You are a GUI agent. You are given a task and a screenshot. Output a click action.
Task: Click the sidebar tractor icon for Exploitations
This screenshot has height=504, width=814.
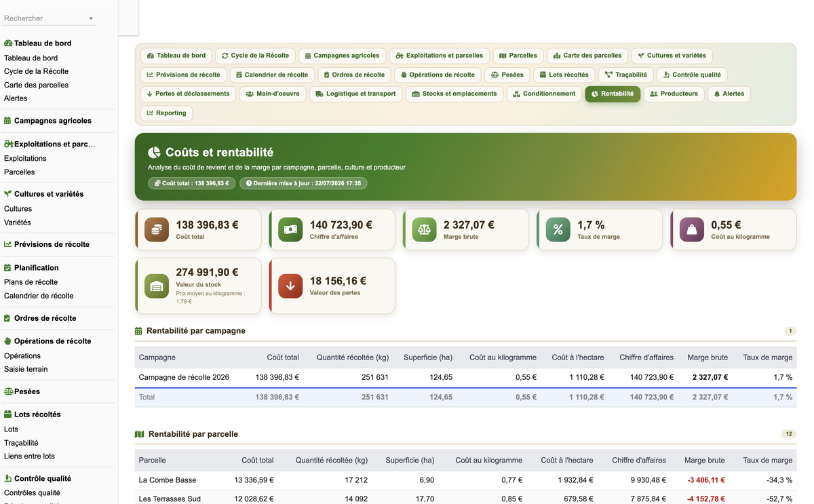tap(9, 144)
